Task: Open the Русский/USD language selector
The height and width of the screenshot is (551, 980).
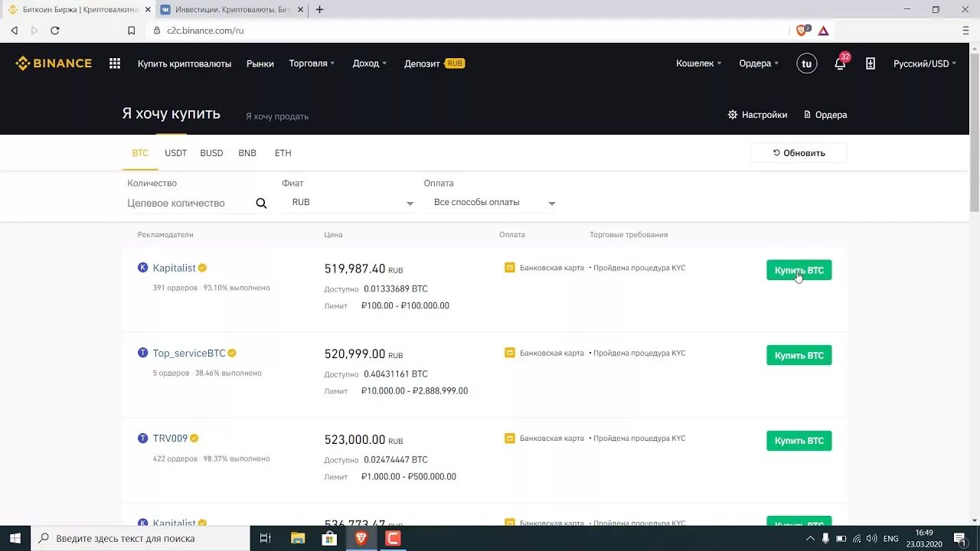Action: point(925,64)
